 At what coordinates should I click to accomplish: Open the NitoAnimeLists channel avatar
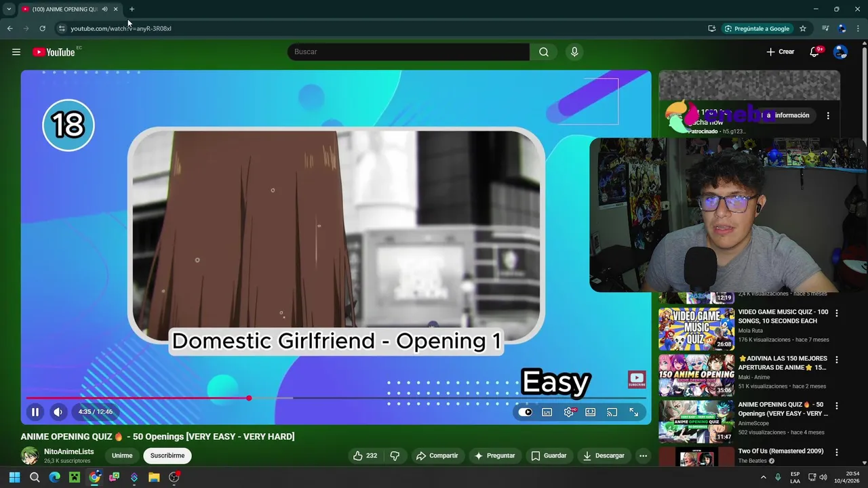(29, 455)
